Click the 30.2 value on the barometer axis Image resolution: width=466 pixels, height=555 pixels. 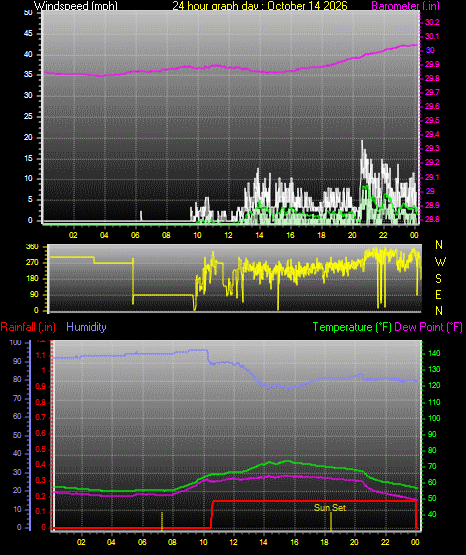point(432,22)
